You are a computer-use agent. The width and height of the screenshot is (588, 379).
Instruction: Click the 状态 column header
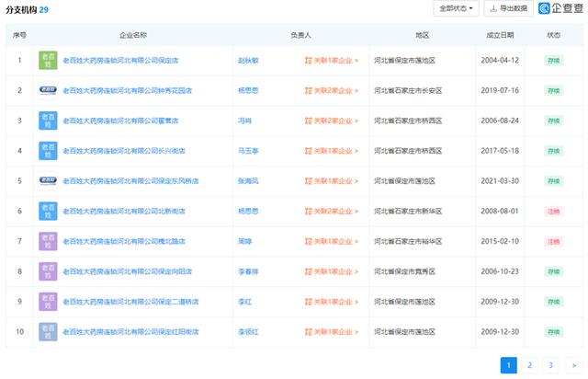(553, 35)
